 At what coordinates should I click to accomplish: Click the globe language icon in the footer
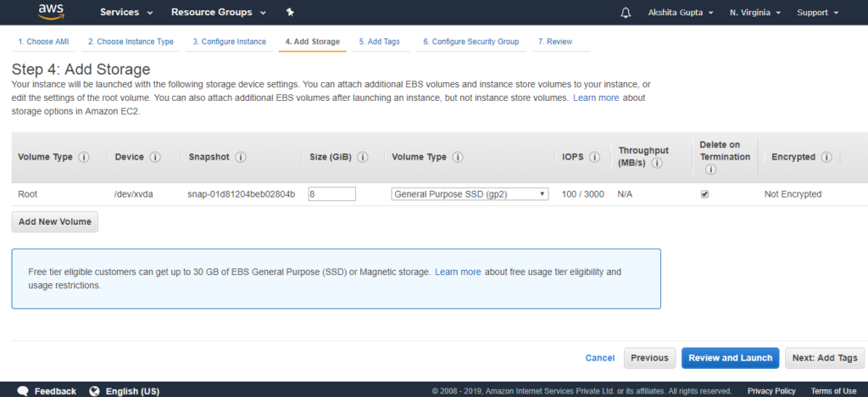click(94, 391)
